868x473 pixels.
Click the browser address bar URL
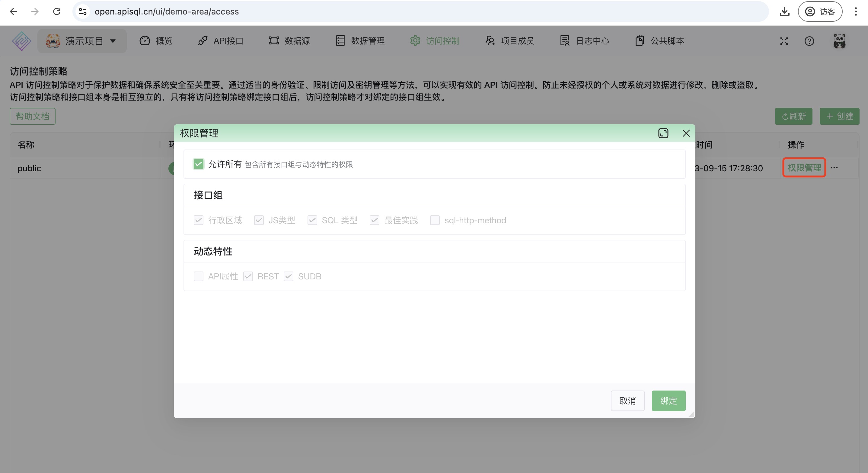coord(167,11)
